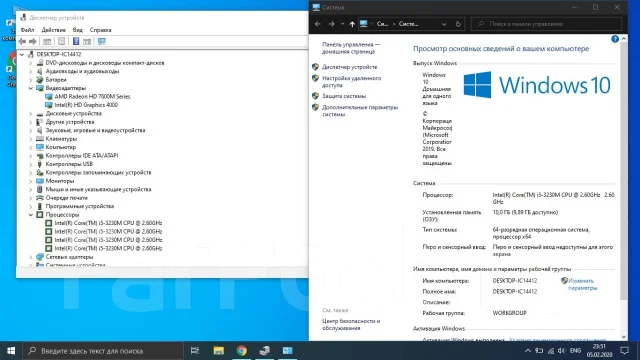Click Изменить параметры link
Image resolution: width=640 pixels, height=360 pixels.
(x=582, y=284)
